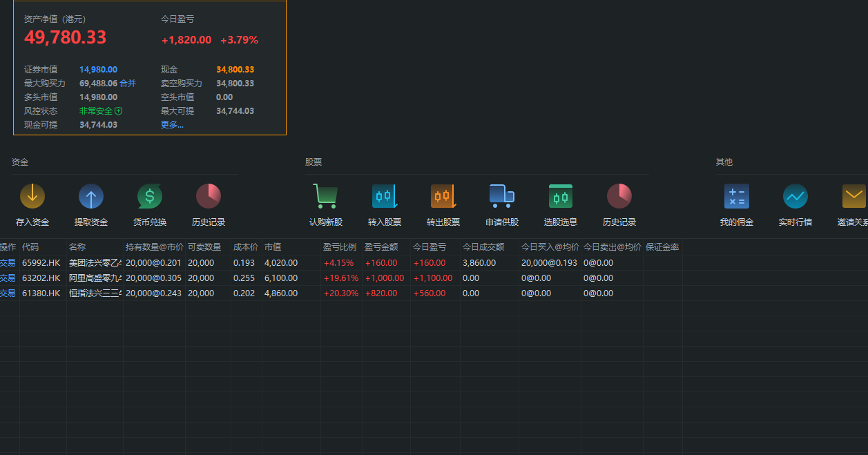Open the 提取资金 withdraw icon
868x455 pixels.
tap(91, 197)
